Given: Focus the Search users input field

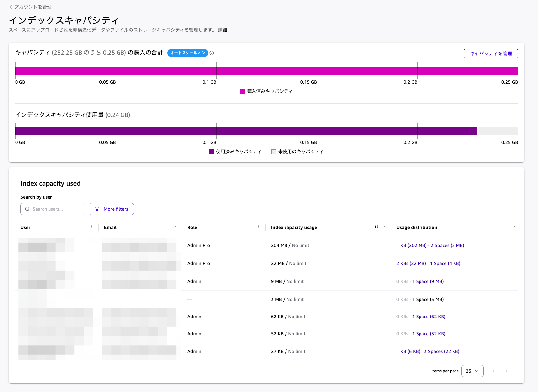Looking at the screenshot, I should [x=53, y=209].
